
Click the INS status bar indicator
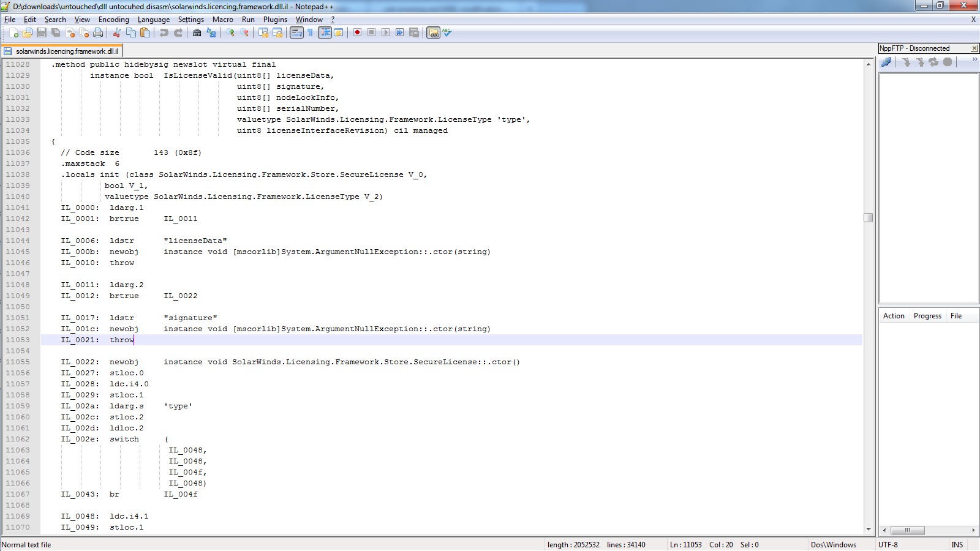pos(957,545)
